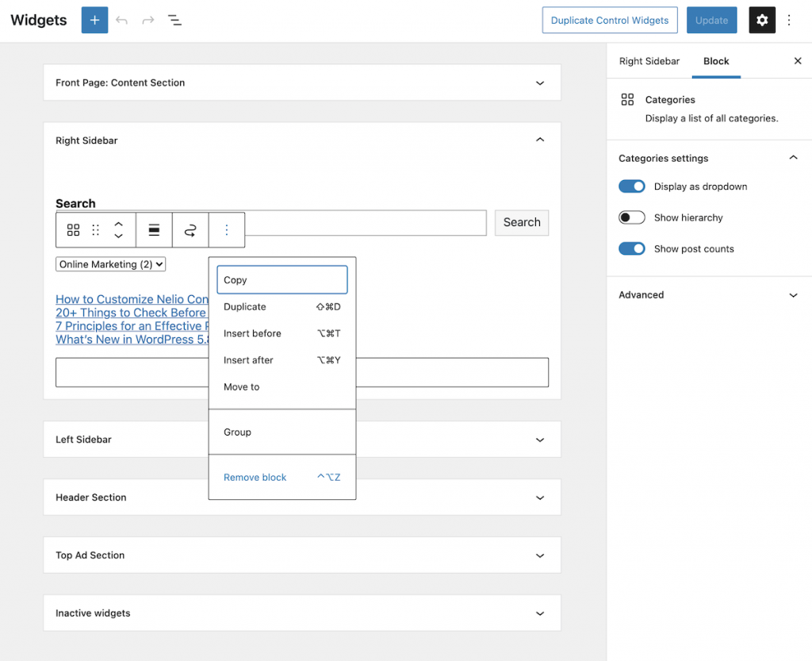The image size is (812, 661).
Task: Open the 20+ Things to Check Before link
Action: click(x=131, y=313)
